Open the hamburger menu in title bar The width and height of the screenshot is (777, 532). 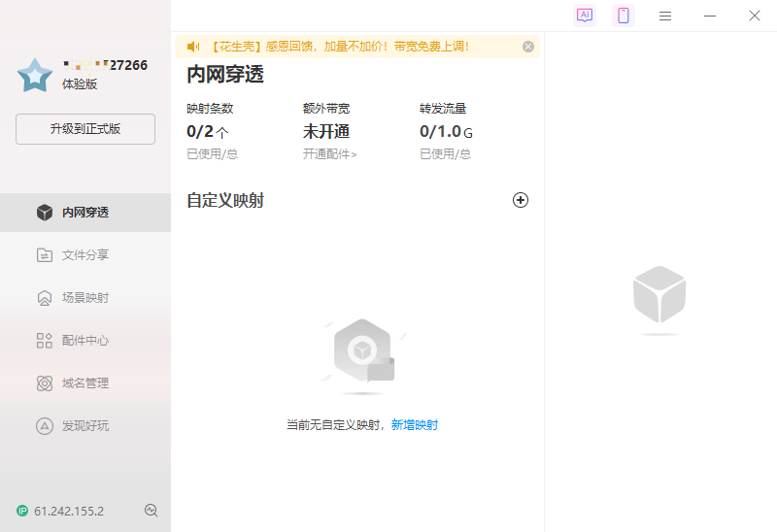[665, 16]
